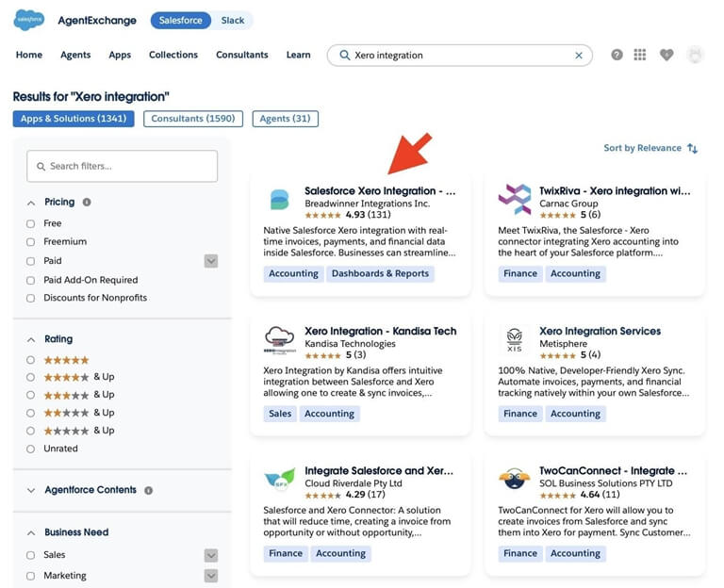Viewport: 724px width, 588px height.
Task: Click the Metisphere XIS logo
Action: click(515, 340)
